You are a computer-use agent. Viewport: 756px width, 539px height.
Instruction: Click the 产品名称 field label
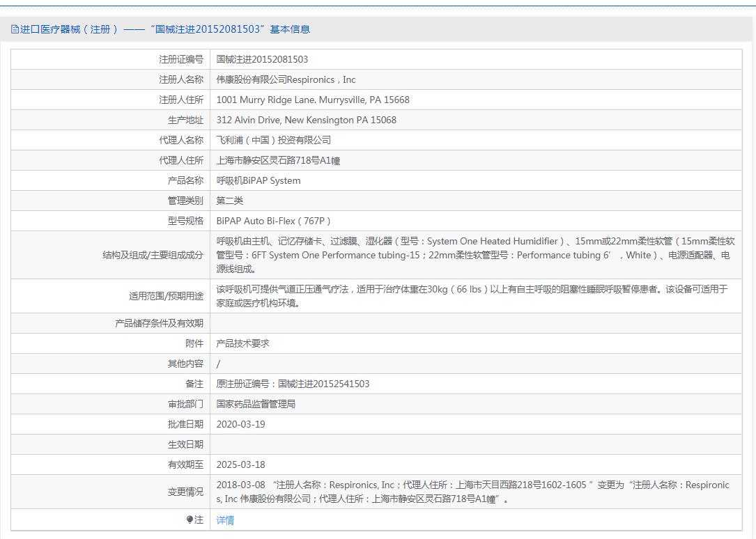(x=183, y=180)
